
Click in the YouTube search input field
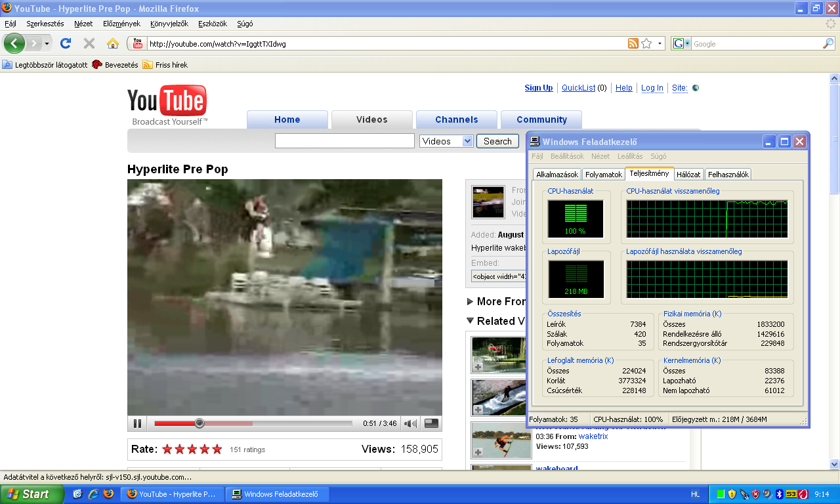[x=345, y=141]
